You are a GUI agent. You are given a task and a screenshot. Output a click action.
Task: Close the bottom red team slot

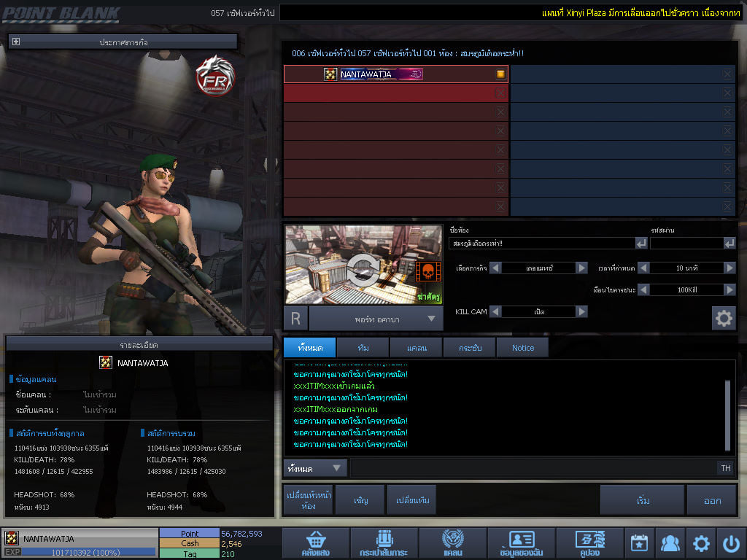[x=500, y=206]
